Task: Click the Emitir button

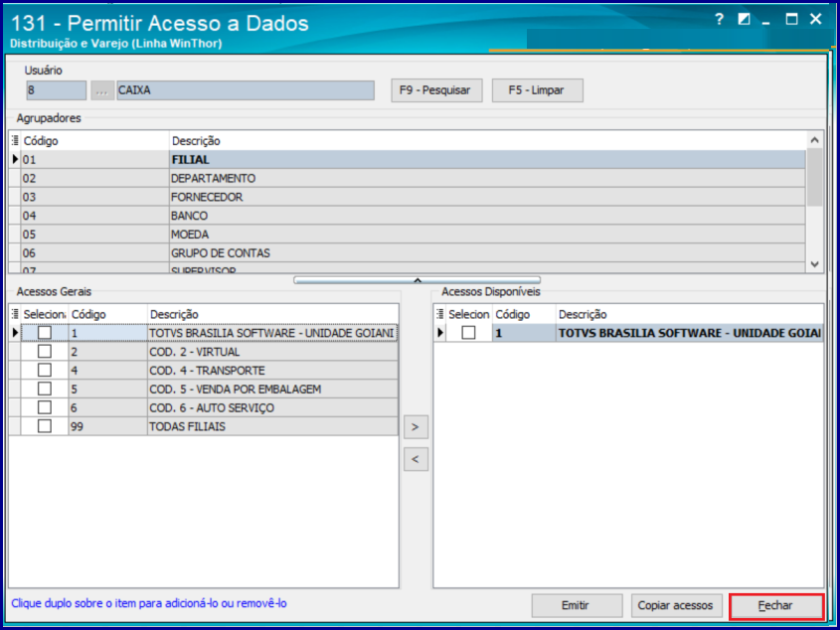Action: 577,606
